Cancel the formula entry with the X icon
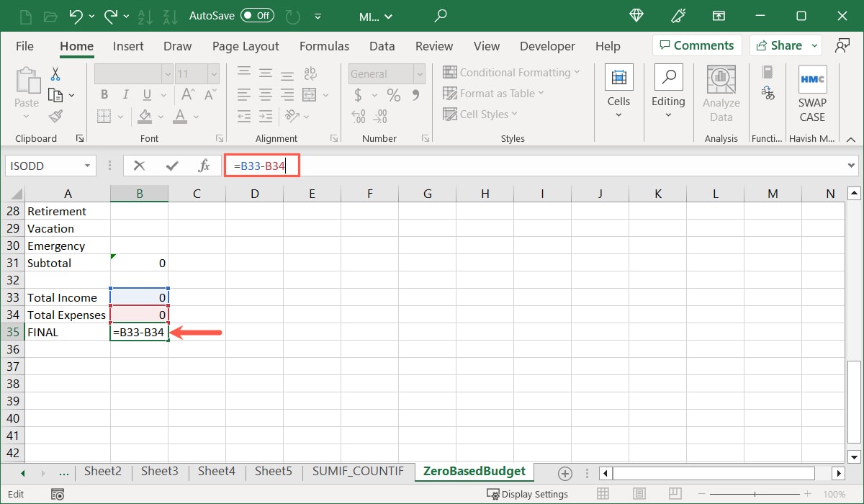 (139, 166)
